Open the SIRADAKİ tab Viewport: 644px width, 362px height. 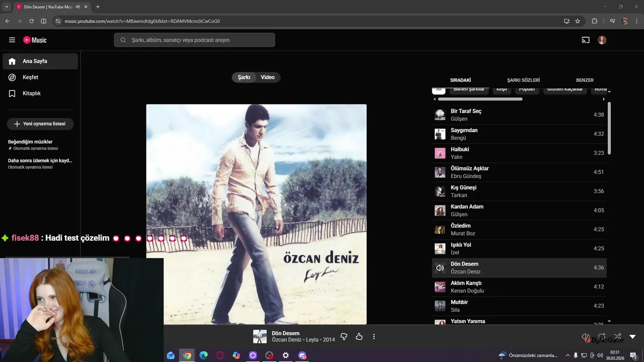460,80
